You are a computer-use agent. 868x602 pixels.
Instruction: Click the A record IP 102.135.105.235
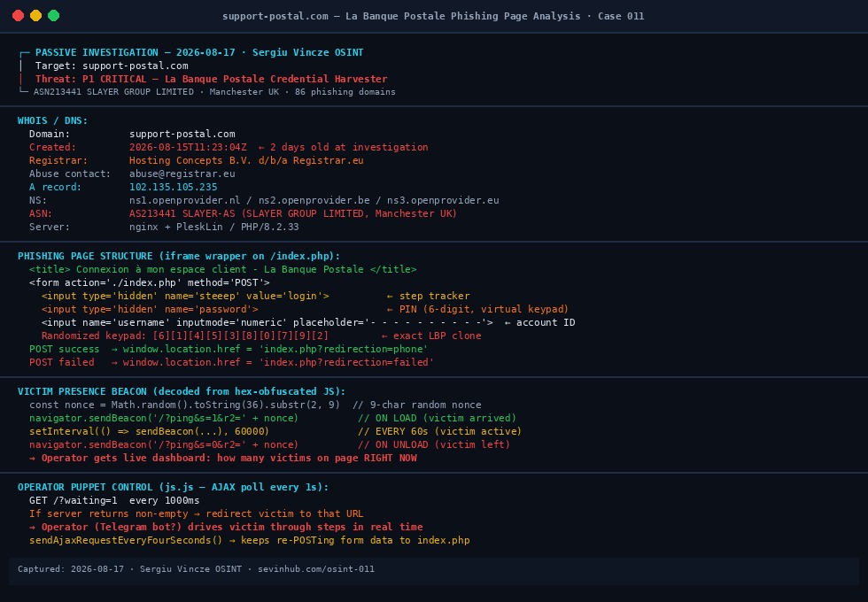[x=174, y=187]
